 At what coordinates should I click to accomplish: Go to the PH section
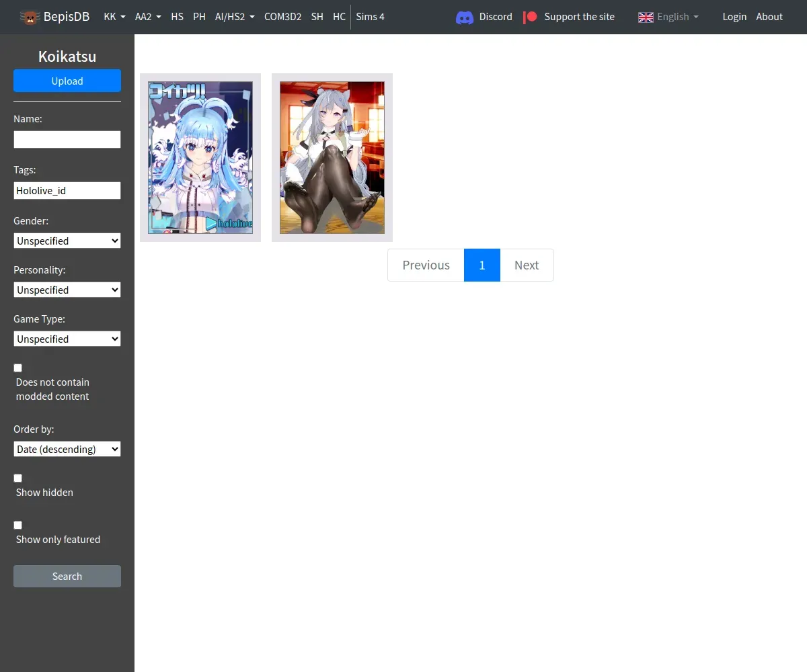199,17
